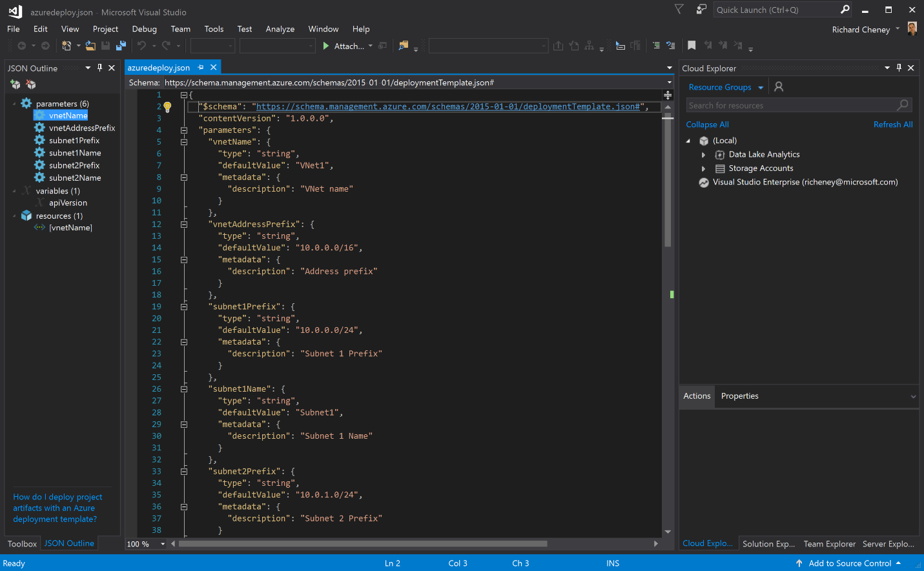924x571 pixels.
Task: Click Collapse All in Cloud Explorer
Action: pos(707,125)
